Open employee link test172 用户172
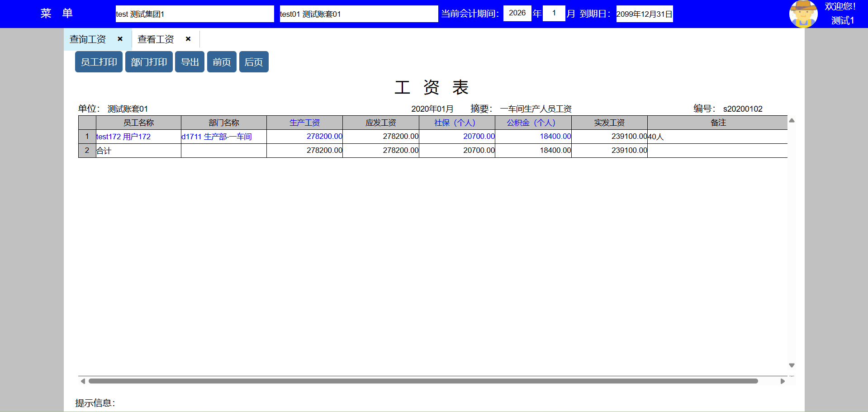868x412 pixels. click(x=123, y=137)
